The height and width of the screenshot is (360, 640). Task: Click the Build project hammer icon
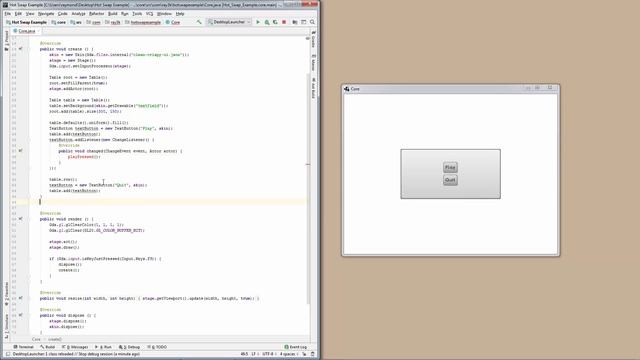[x=199, y=22]
